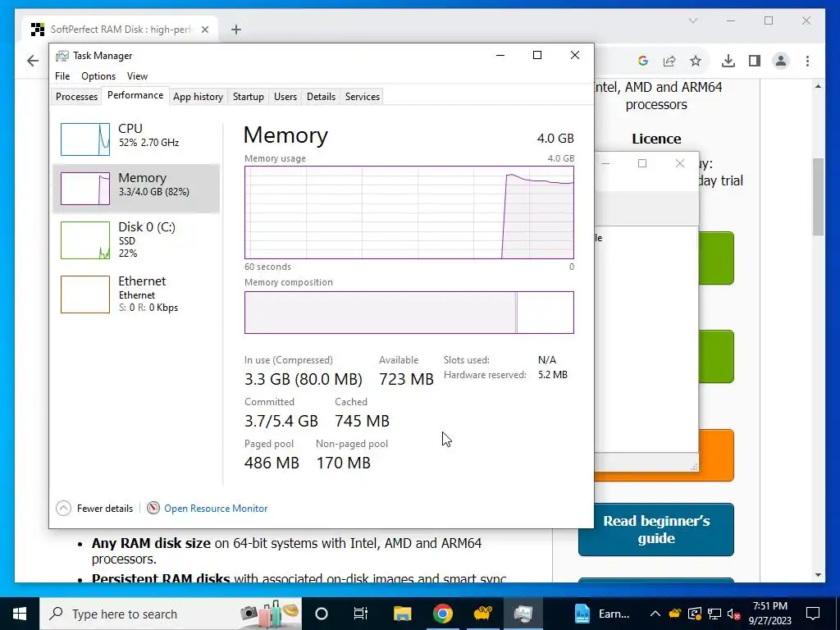840x630 pixels.
Task: Click the Non-paged pool value 170 MB
Action: point(344,463)
